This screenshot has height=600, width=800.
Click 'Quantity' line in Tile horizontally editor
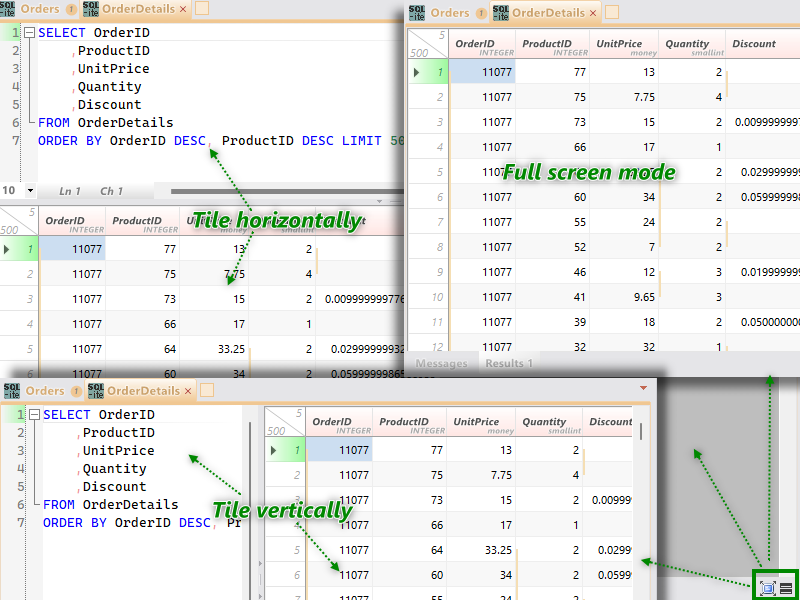coord(109,87)
